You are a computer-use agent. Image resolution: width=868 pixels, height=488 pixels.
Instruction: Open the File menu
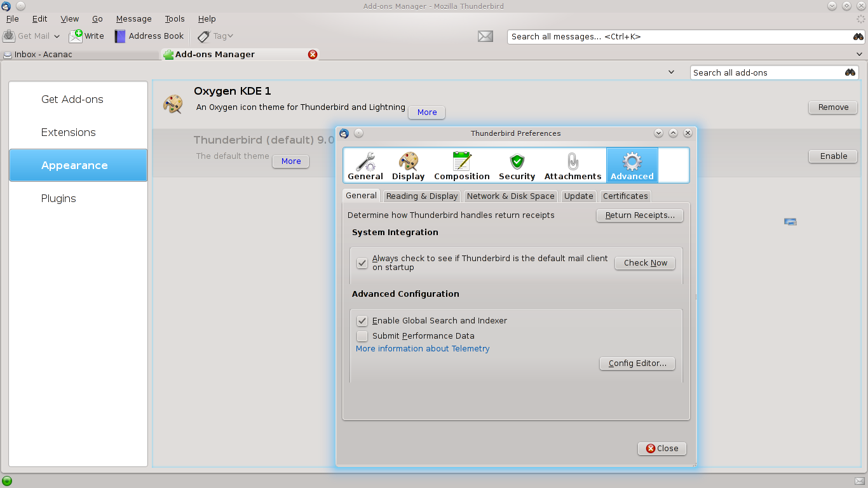pos(12,19)
